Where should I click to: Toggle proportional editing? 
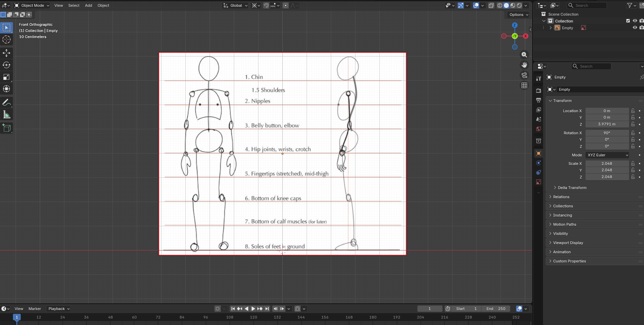pyautogui.click(x=286, y=5)
